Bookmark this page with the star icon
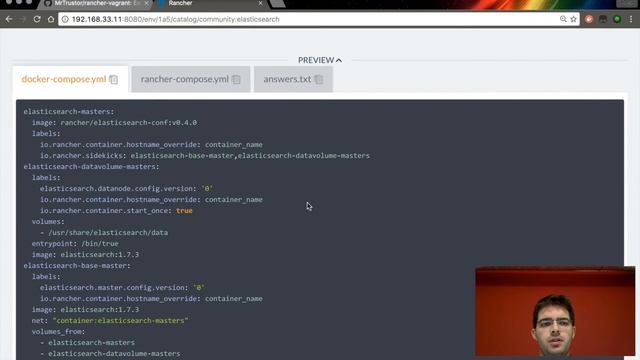 click(x=573, y=19)
